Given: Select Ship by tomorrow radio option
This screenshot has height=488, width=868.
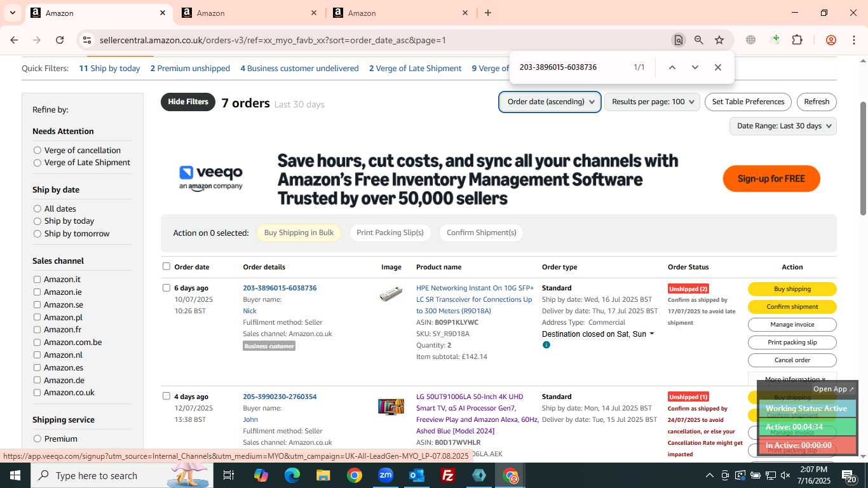Looking at the screenshot, I should [37, 234].
